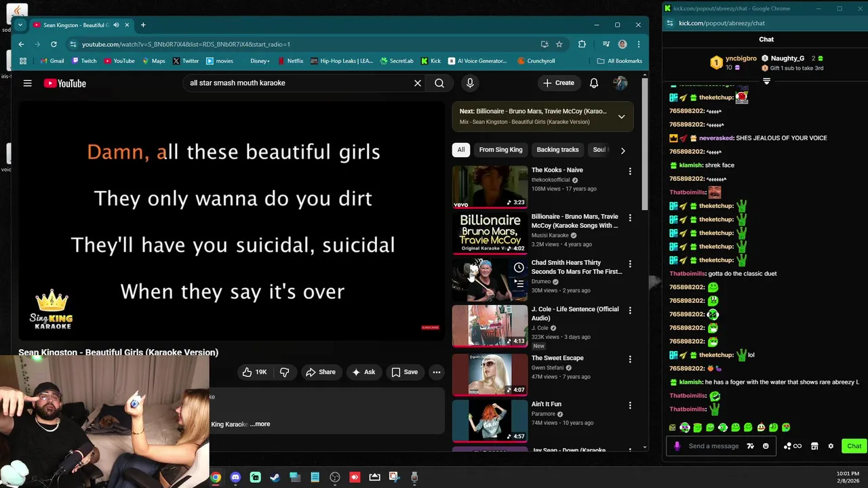This screenshot has height=488, width=868.
Task: Select the Backing tracks chip
Action: (x=557, y=150)
